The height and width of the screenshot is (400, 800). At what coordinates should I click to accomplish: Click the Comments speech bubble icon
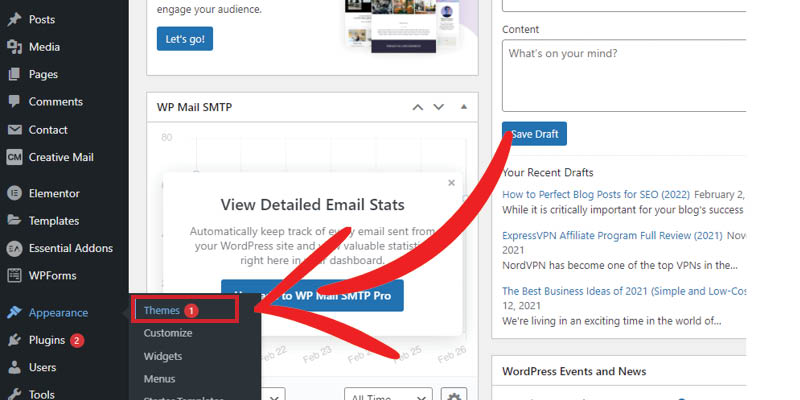[x=14, y=102]
